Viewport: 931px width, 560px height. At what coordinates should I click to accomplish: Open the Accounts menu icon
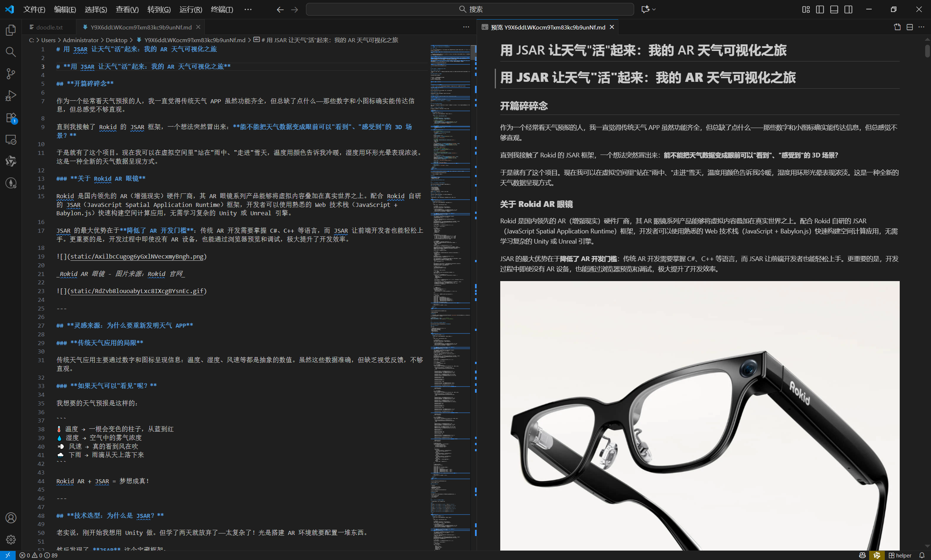11,518
